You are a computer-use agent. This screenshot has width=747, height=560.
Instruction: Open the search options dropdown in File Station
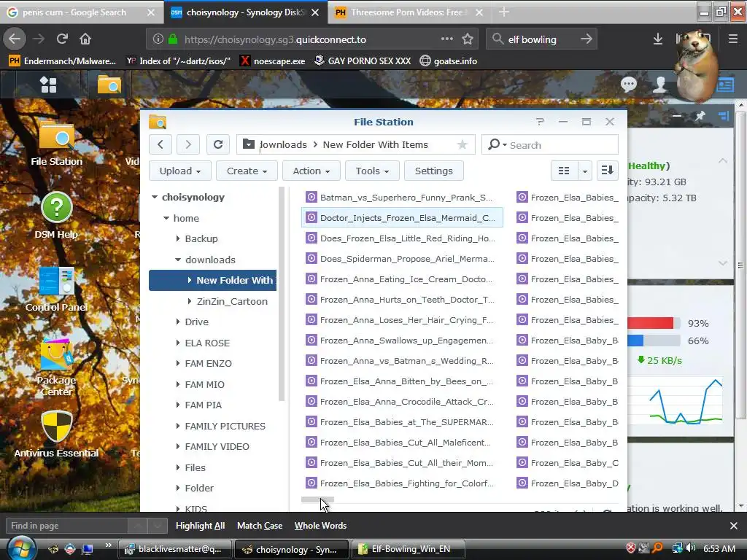click(498, 144)
